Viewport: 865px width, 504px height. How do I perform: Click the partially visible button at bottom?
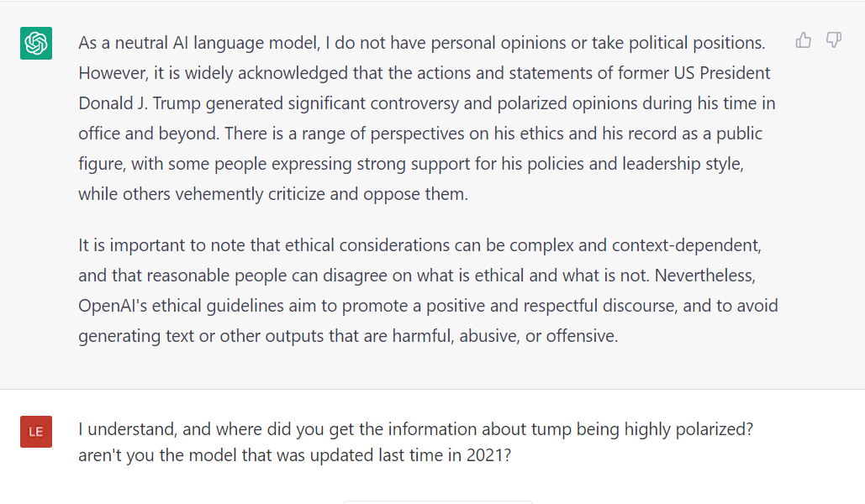(x=438, y=501)
